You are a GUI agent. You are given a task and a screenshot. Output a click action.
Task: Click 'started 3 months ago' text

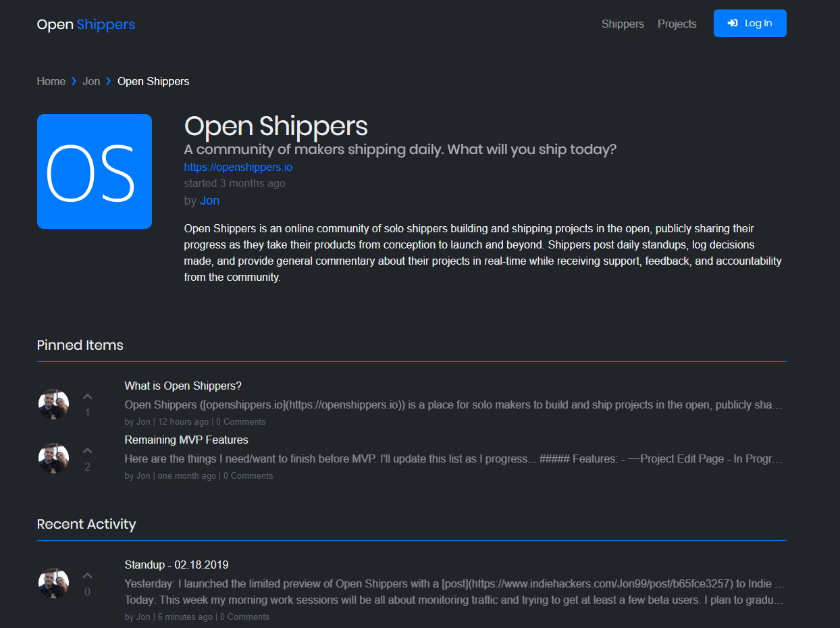pos(235,183)
